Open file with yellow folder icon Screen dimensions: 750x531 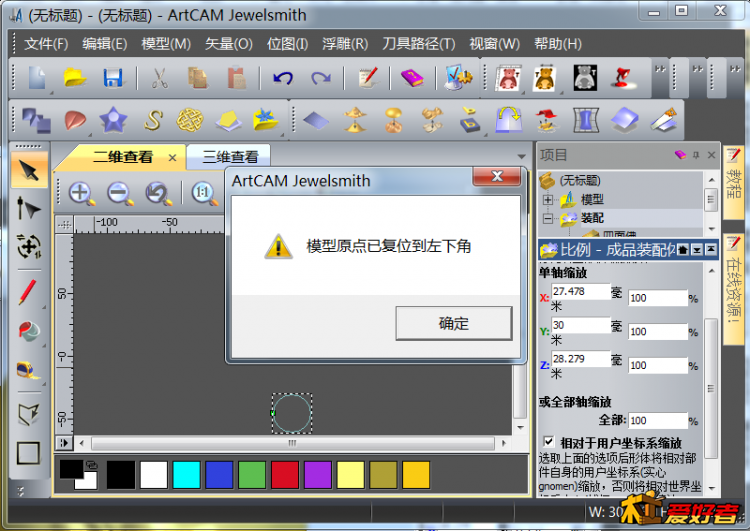pos(75,77)
